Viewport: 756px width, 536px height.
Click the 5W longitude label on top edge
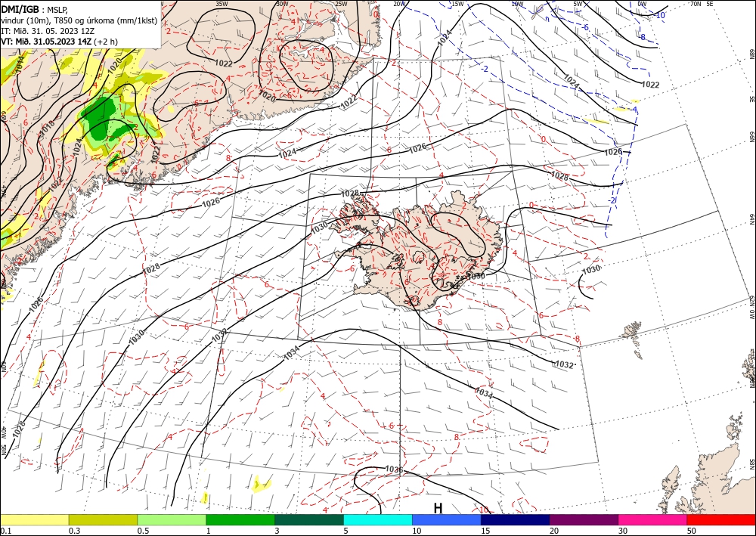[578, 4]
